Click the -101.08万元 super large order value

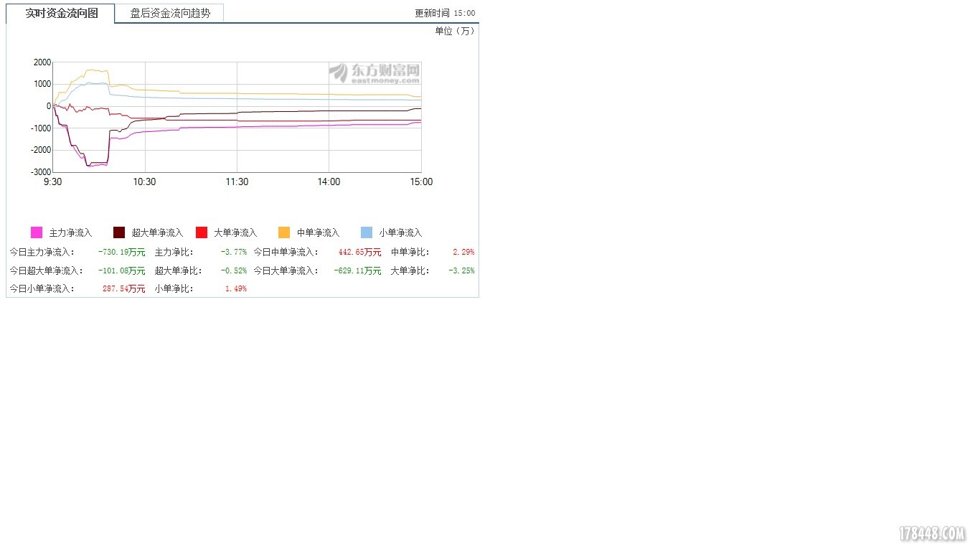pos(121,271)
